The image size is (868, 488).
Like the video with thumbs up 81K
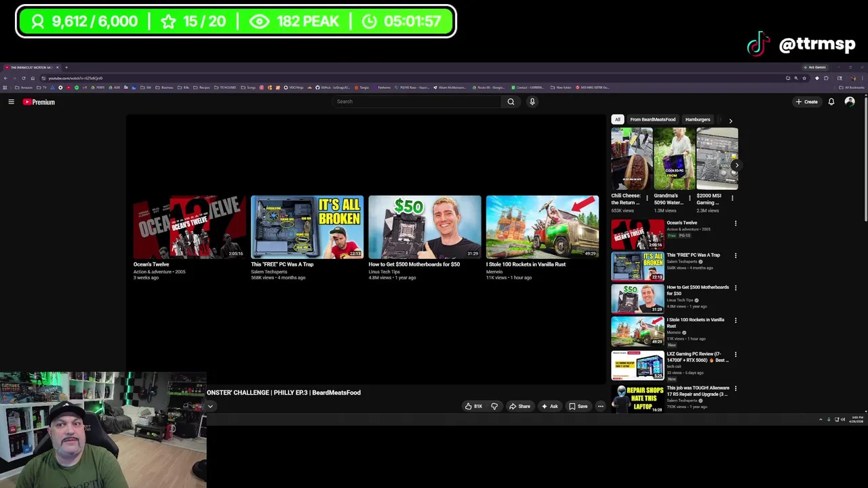[473, 406]
